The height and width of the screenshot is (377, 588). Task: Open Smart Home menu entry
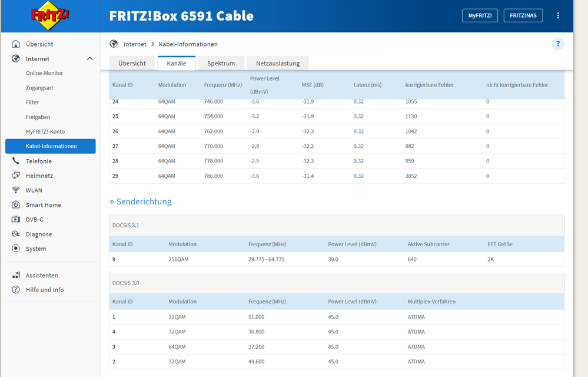tap(44, 205)
